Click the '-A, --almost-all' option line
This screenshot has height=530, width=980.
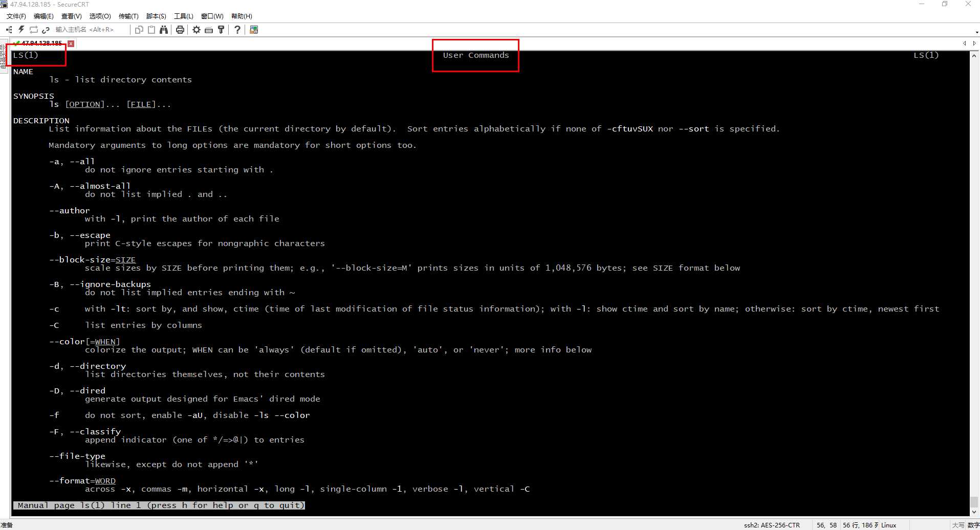(x=90, y=186)
